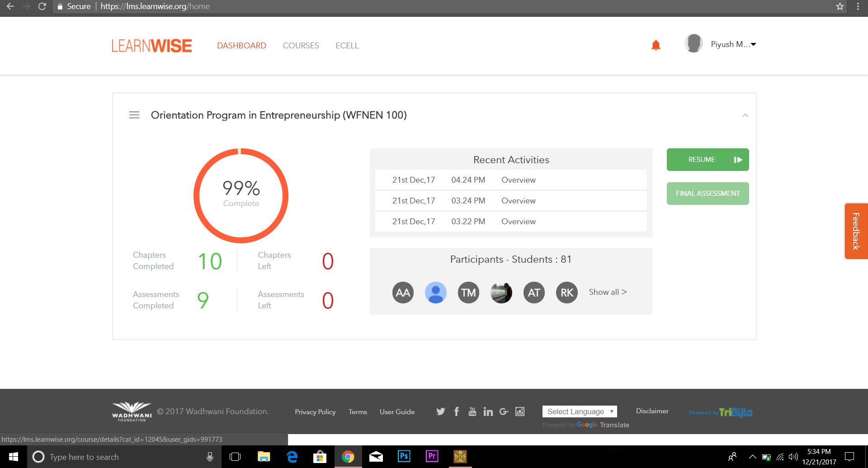This screenshot has height=468, width=868.
Task: Open the Instagram link in the footer
Action: 520,411
